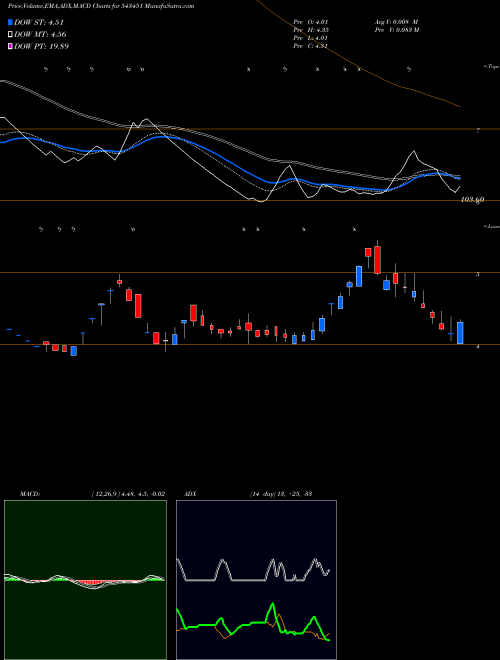Screen dimensions: 500x660
Task: Click the 'Pre O: 4.01' value
Action: (x=311, y=21)
